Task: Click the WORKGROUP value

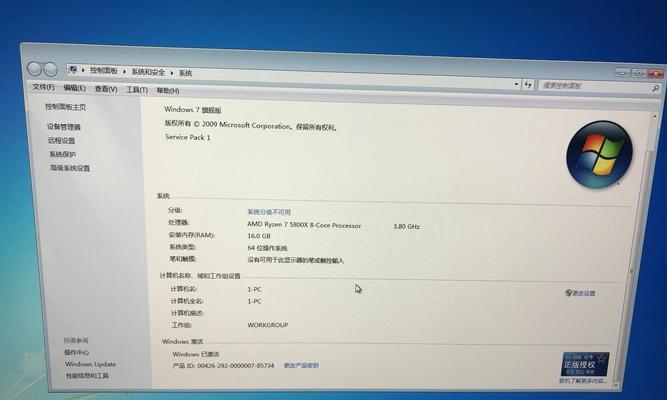Action: click(268, 325)
